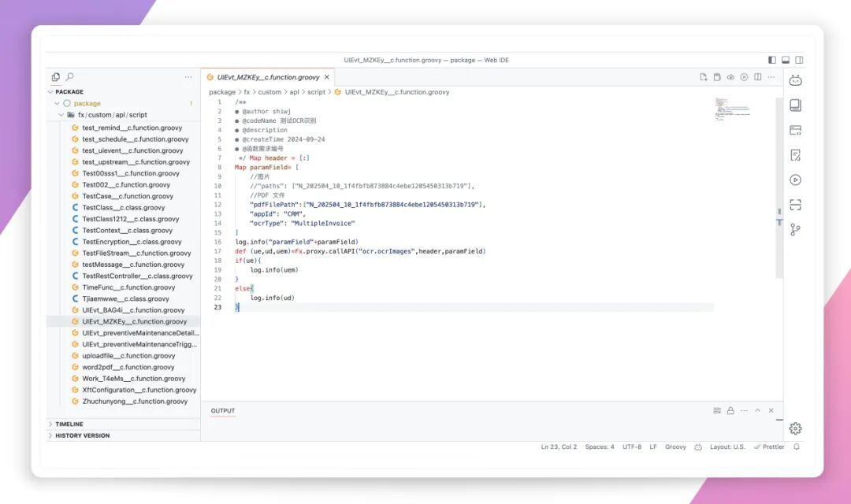Toggle the bottom panel layout button
Viewport: 851px width, 504px height.
point(786,60)
